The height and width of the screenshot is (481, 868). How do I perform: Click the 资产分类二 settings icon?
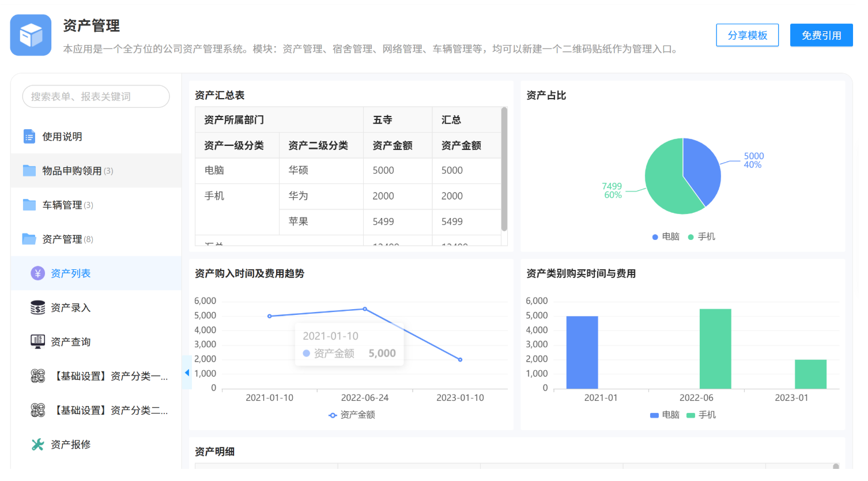(37, 410)
